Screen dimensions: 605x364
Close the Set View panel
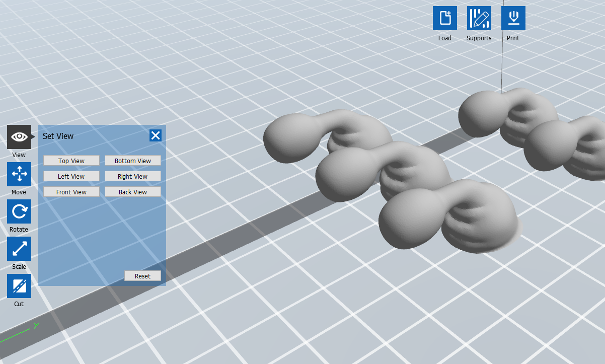(x=156, y=135)
